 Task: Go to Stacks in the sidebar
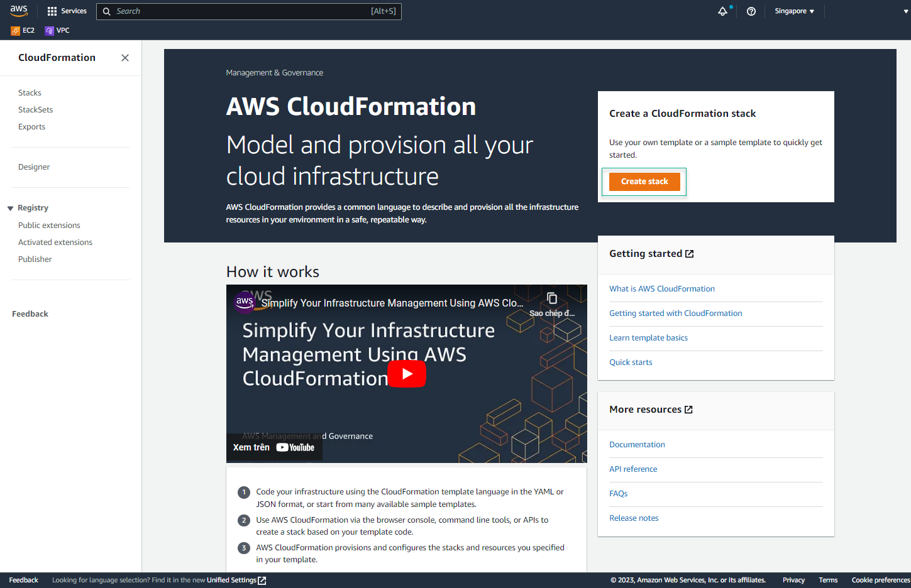[x=30, y=93]
